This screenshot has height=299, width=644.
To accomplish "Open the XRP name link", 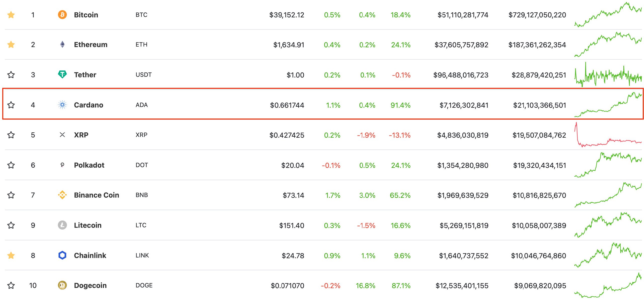I will coord(81,135).
